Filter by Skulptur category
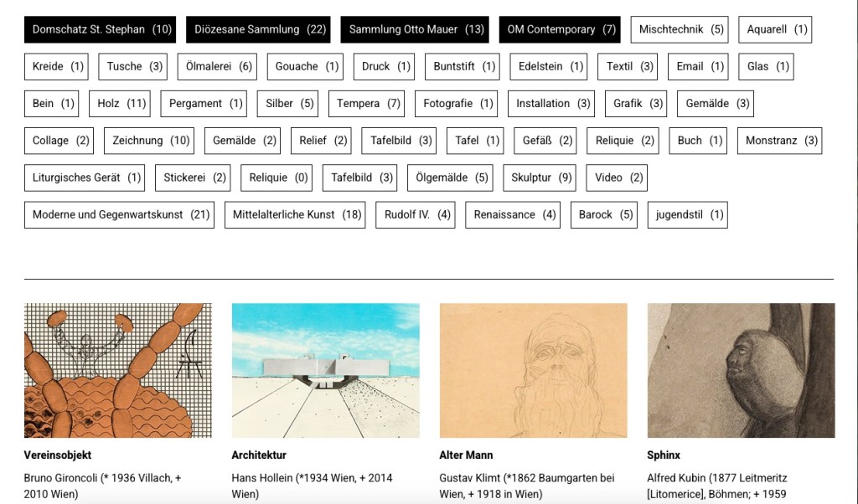 pos(541,177)
